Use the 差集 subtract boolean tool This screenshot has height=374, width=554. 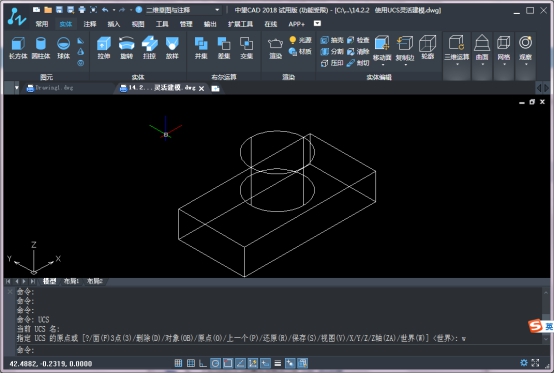click(224, 47)
